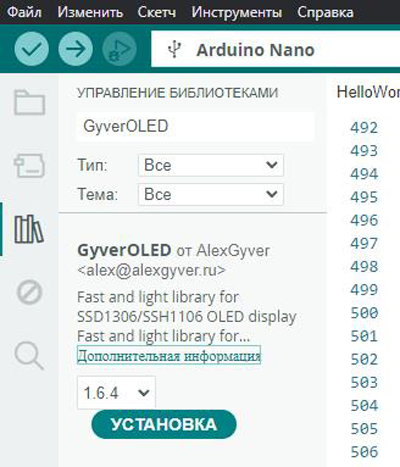The image size is (400, 467).
Task: Click line number 492 in the editor
Action: click(364, 128)
